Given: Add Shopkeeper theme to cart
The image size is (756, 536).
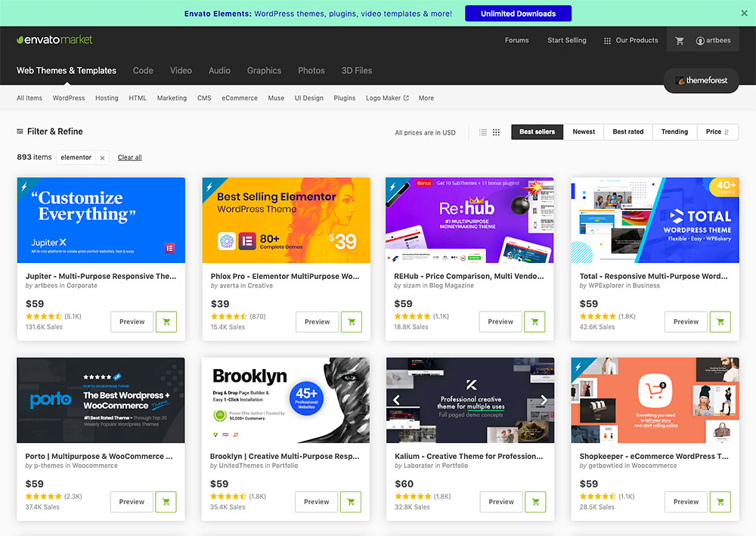Looking at the screenshot, I should point(720,502).
